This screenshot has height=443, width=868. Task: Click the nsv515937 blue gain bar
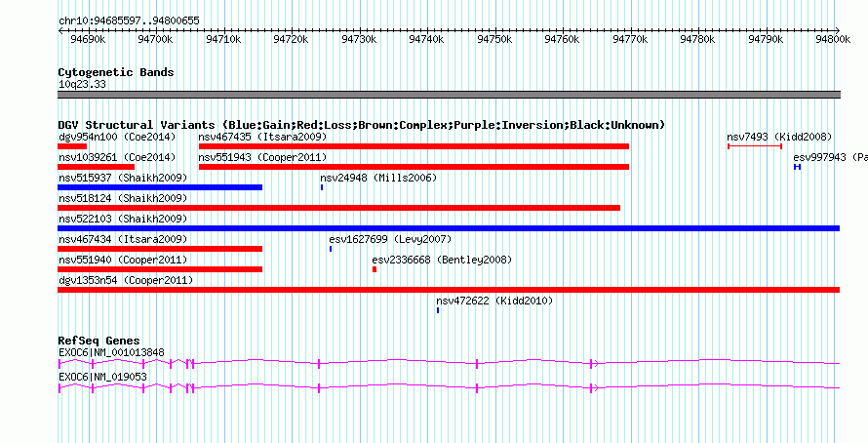160,187
